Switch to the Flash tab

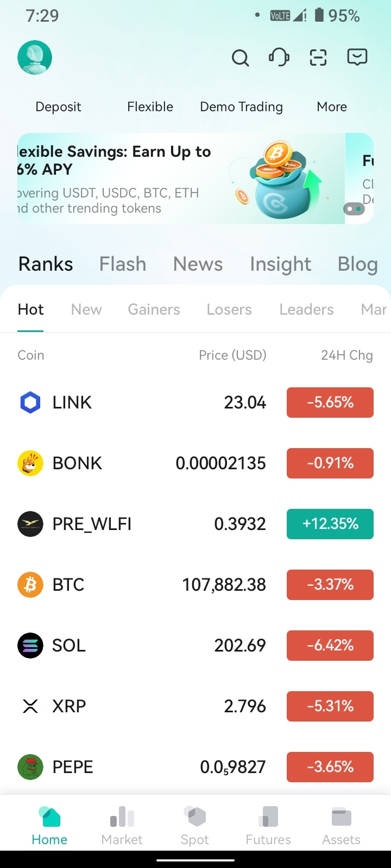(x=123, y=264)
